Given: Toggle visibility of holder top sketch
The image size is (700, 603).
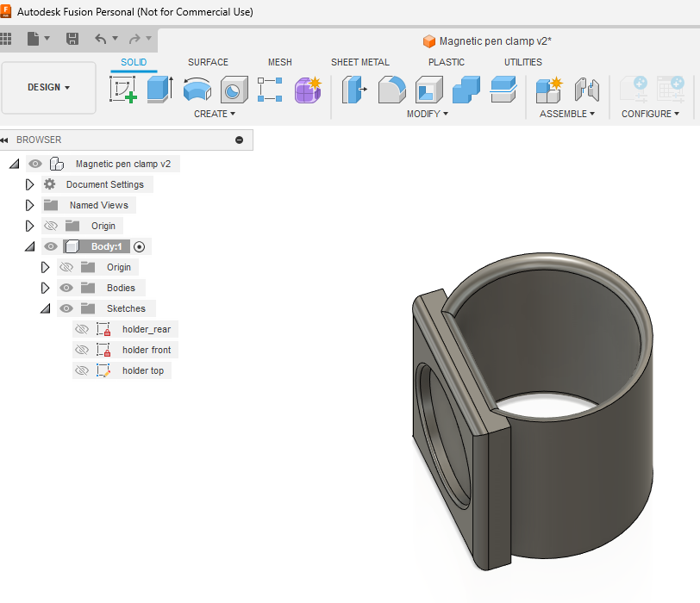Looking at the screenshot, I should 82,370.
